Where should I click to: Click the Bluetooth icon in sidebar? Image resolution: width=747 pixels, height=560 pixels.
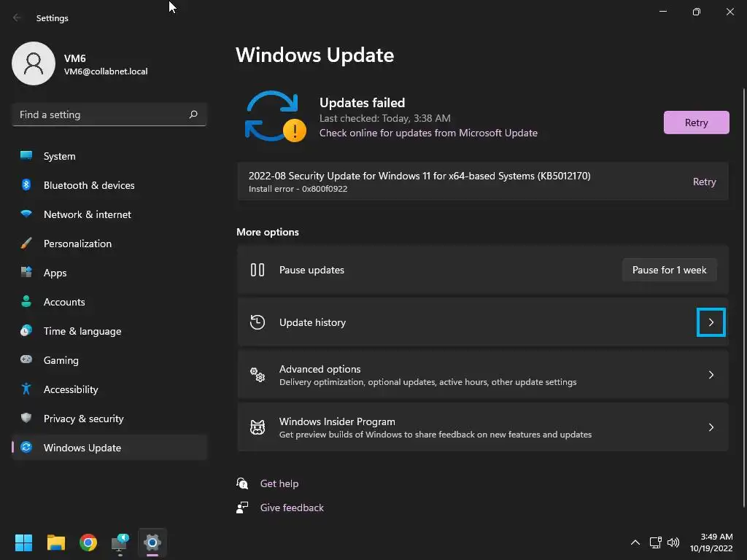(x=26, y=184)
